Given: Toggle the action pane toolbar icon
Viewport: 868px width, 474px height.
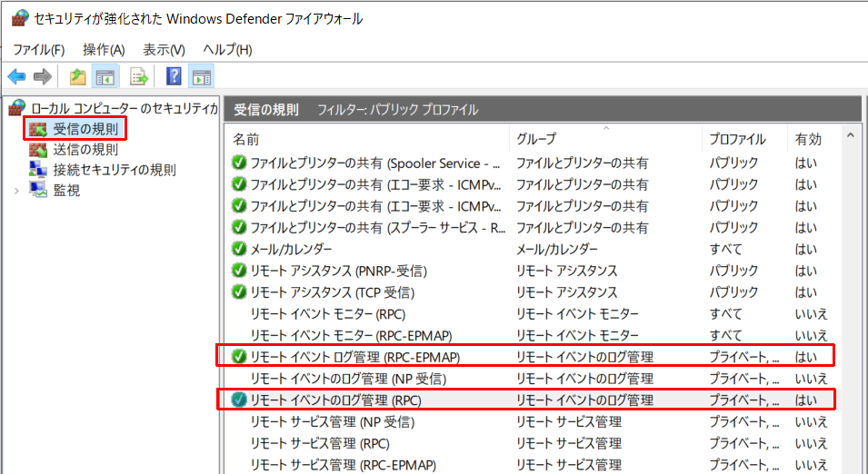Looking at the screenshot, I should tap(201, 77).
